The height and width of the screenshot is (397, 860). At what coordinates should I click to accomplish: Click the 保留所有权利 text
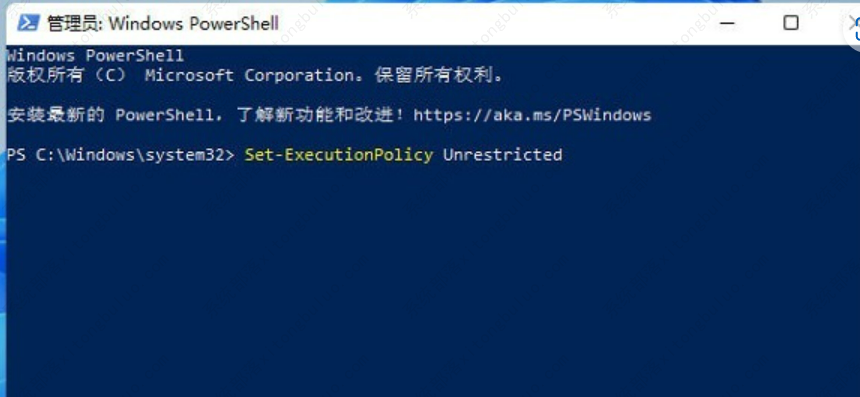tap(433, 75)
